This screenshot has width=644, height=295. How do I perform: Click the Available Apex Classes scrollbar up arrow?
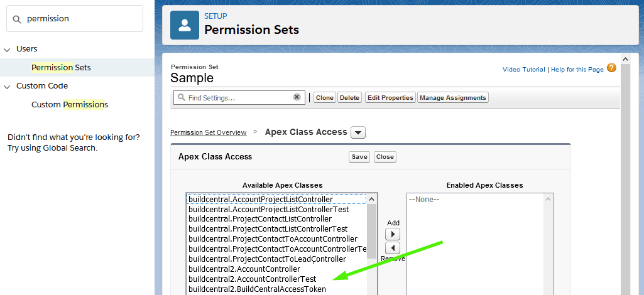coord(372,199)
